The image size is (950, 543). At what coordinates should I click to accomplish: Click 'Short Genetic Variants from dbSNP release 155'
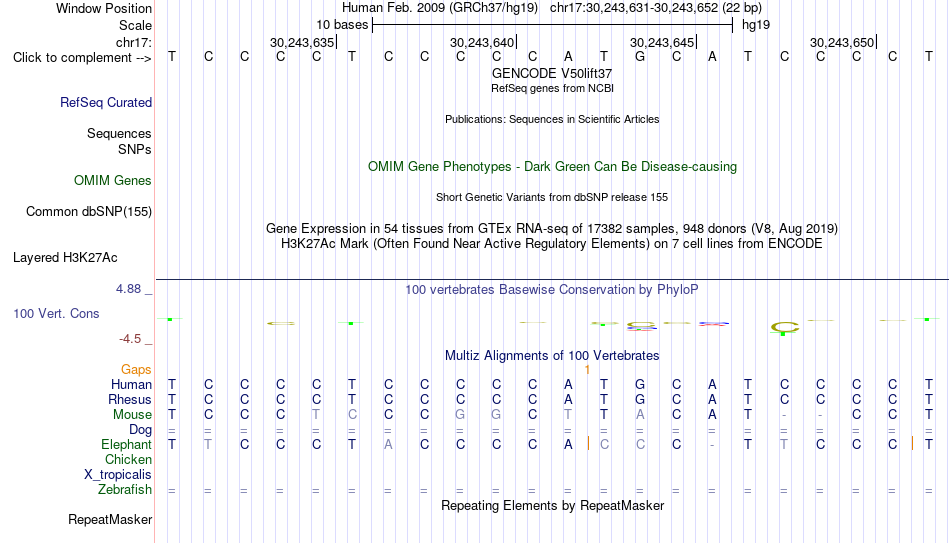coord(552,198)
